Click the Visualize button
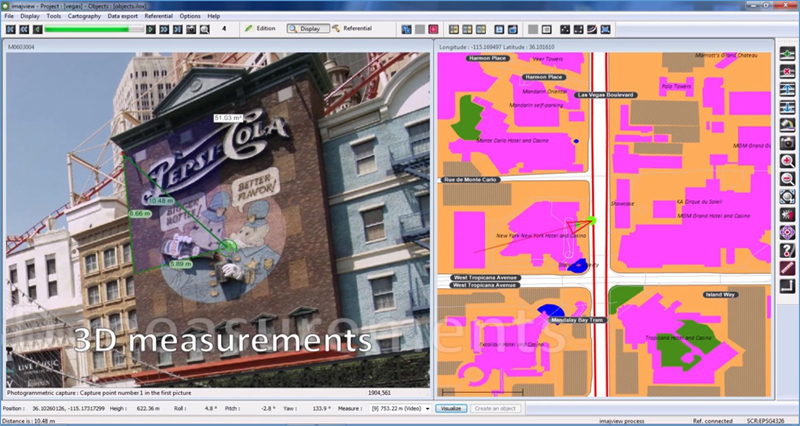 coord(451,409)
